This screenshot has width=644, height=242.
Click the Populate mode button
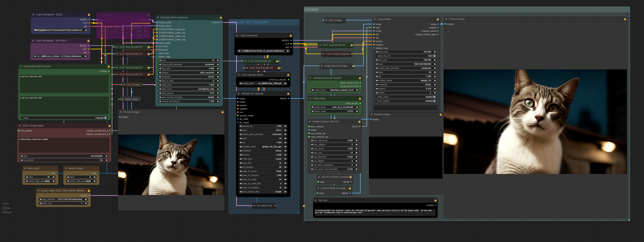pos(101,118)
